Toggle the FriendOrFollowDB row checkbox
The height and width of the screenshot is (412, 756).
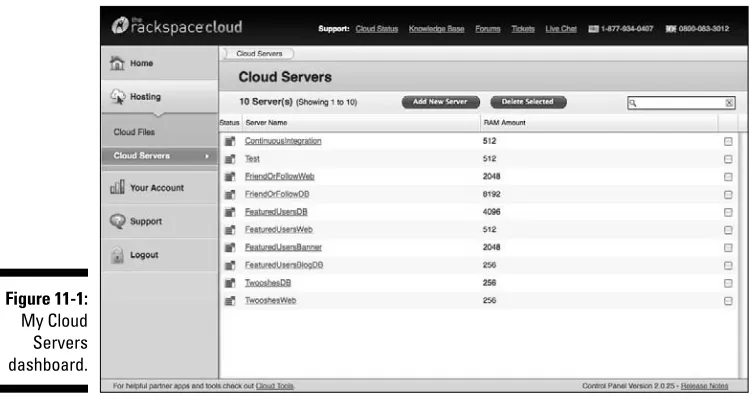[728, 195]
